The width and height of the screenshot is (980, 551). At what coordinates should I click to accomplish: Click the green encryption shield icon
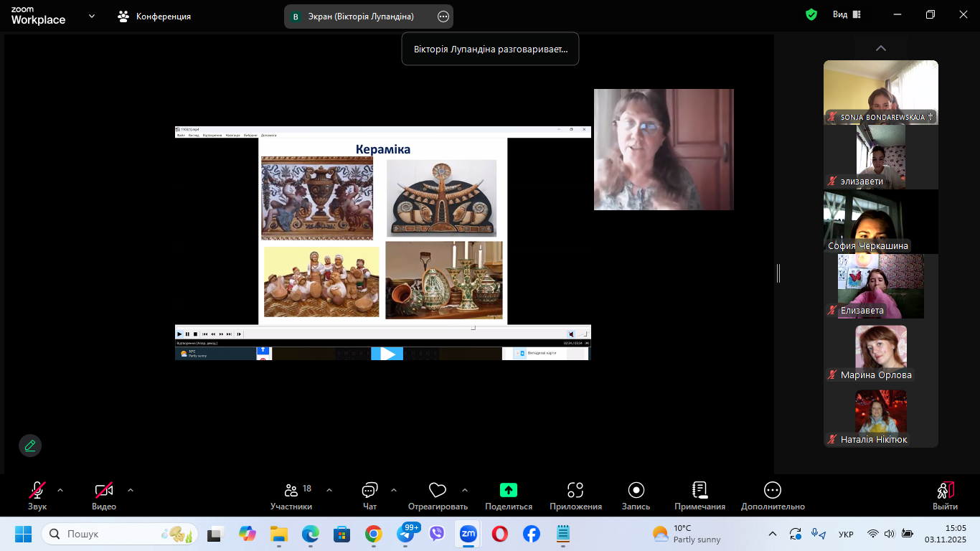coord(811,14)
